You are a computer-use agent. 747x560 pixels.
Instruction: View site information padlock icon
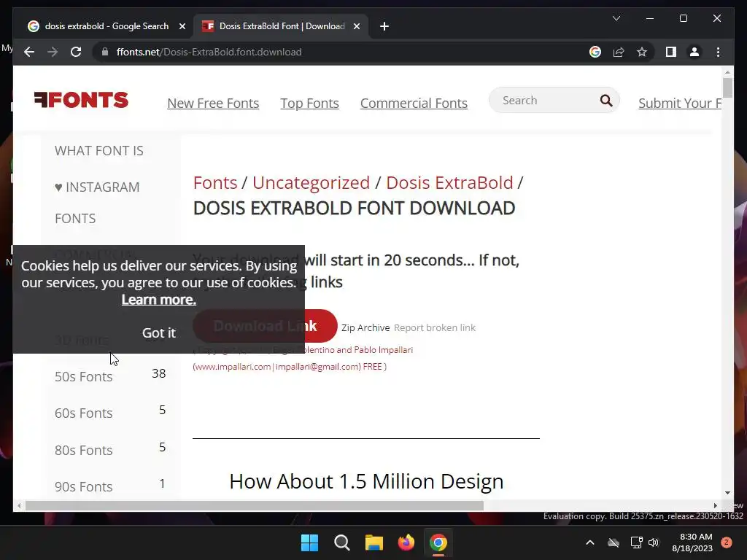point(105,52)
